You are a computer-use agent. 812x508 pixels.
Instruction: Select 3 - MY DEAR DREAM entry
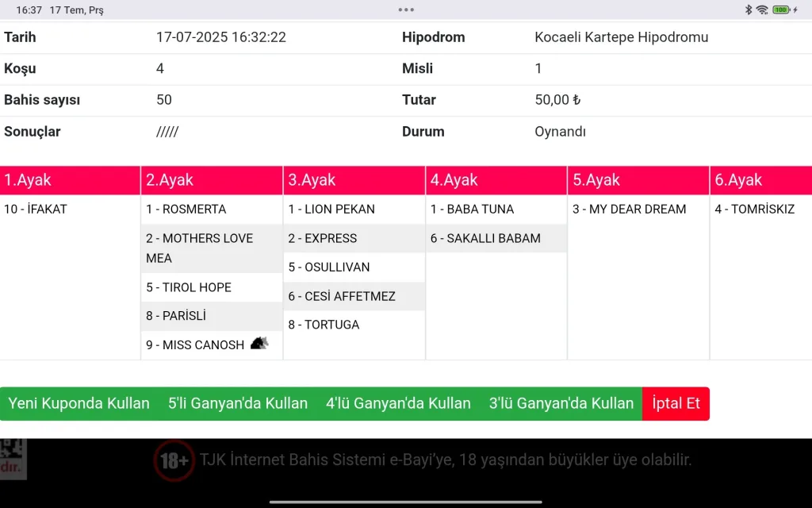(x=629, y=210)
